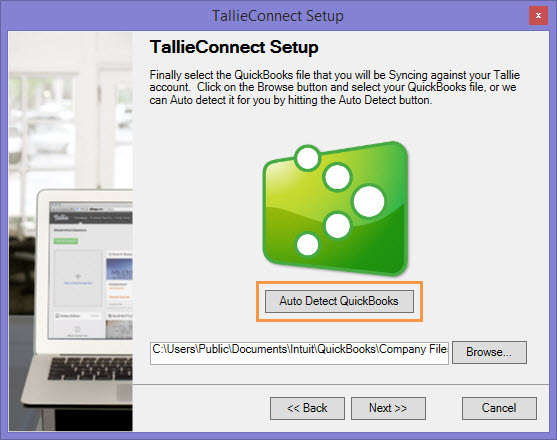557x440 pixels.
Task: Go to the previous step with << Back
Action: pyautogui.click(x=307, y=408)
